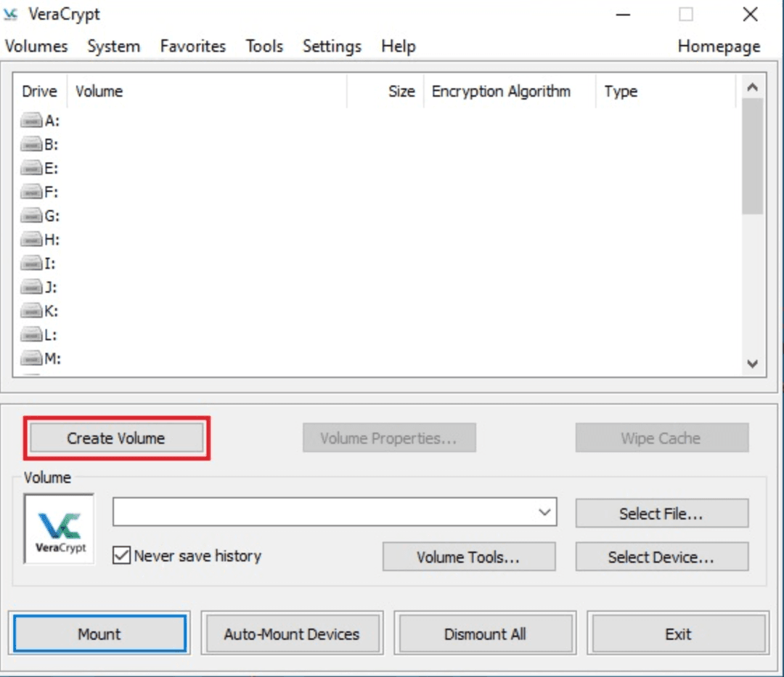Minimize the VeraCrypt window

(623, 15)
